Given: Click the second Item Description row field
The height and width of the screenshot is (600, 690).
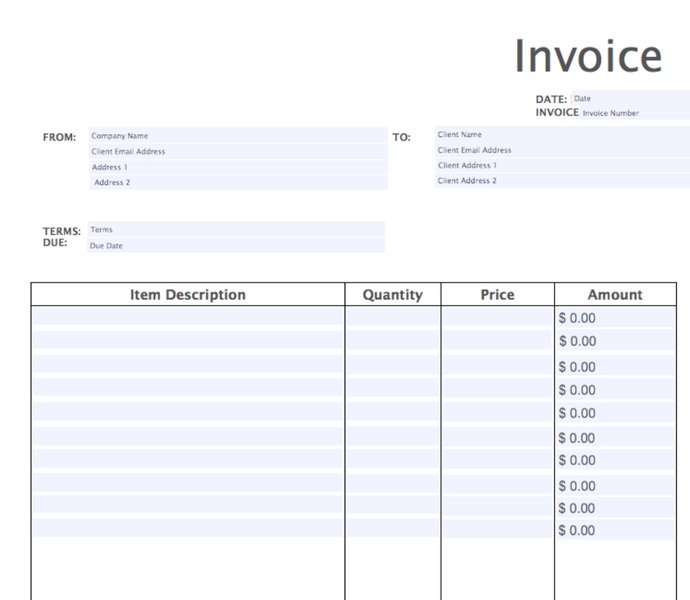Looking at the screenshot, I should (x=188, y=339).
